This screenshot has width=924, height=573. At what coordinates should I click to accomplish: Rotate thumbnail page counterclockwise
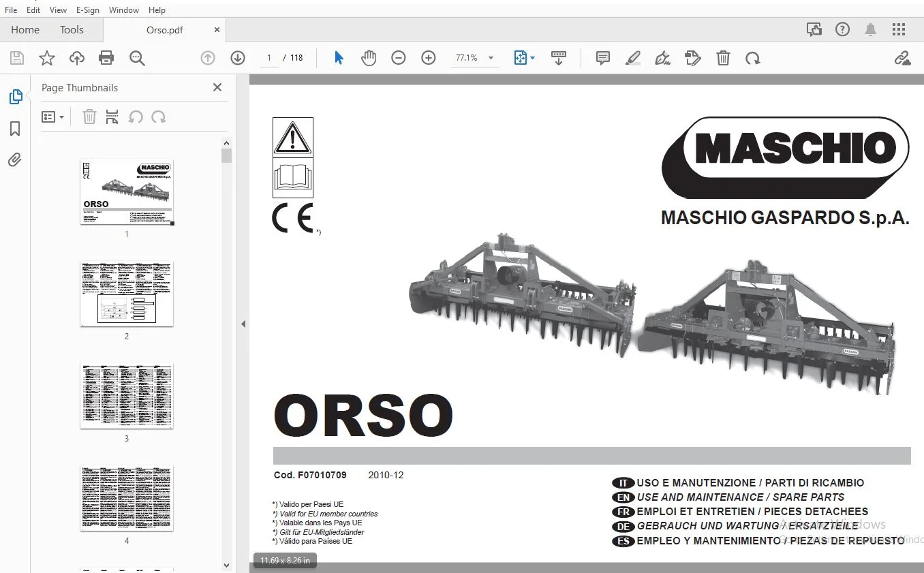(x=136, y=117)
